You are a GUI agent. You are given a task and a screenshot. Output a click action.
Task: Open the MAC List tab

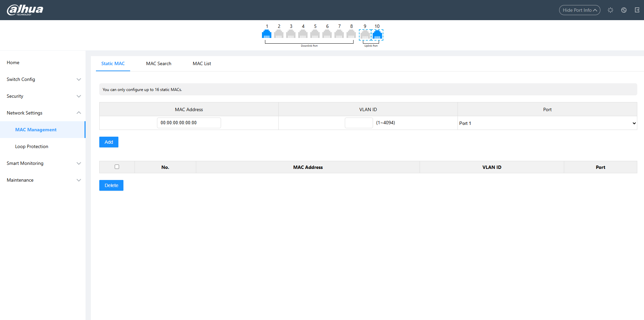(x=202, y=64)
